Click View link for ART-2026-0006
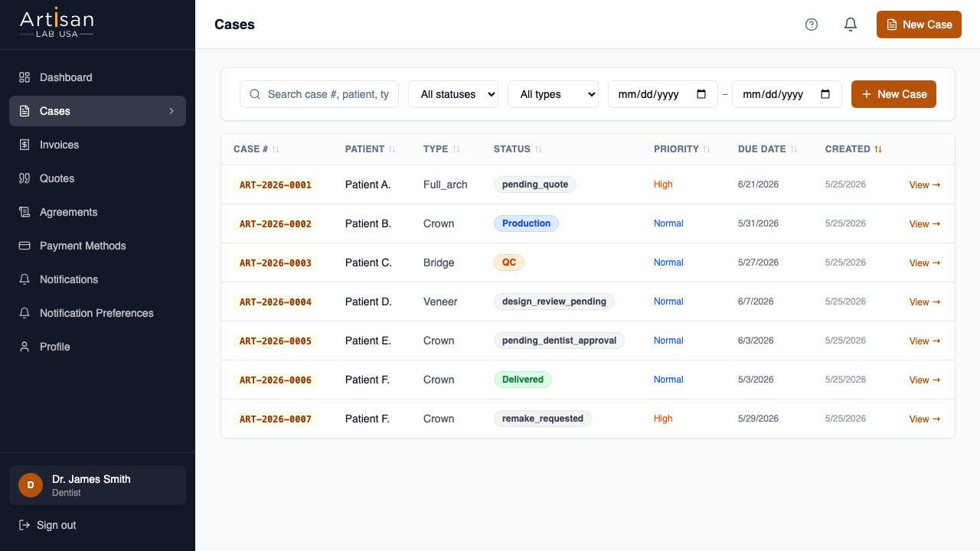 coord(925,380)
